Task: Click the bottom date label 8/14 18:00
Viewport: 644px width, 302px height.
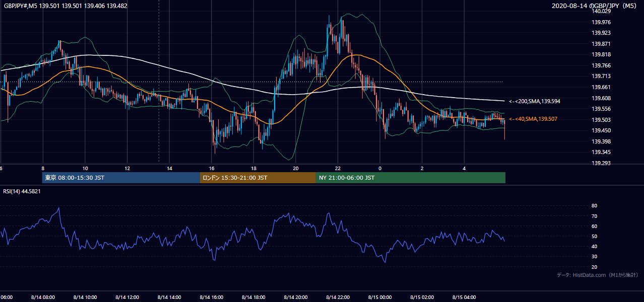Action: click(253, 297)
